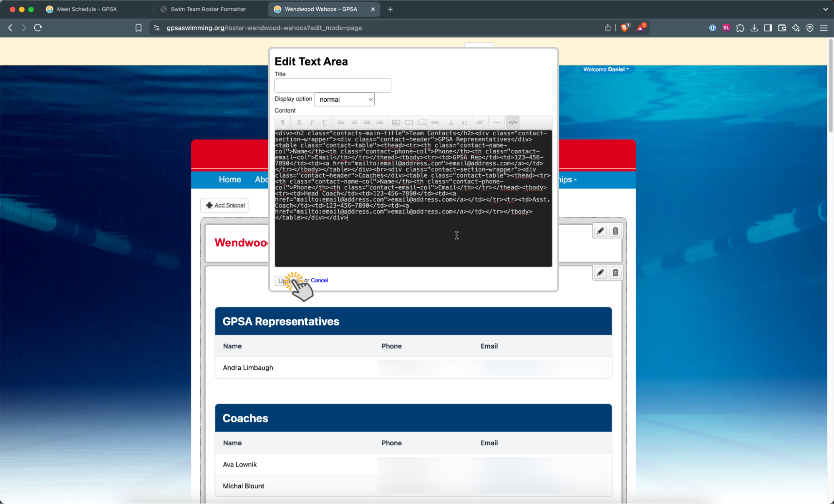Click the Bold formatting icon
This screenshot has width=834, height=504.
pyautogui.click(x=299, y=122)
